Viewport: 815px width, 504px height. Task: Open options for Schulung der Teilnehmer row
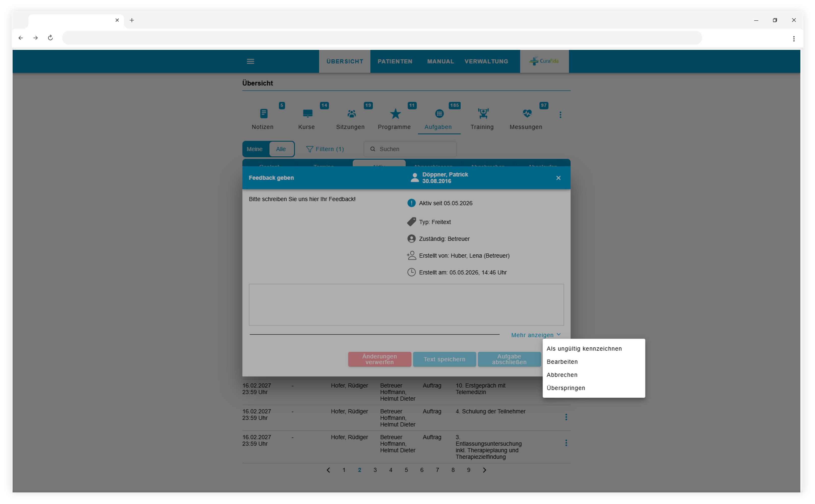[566, 417]
